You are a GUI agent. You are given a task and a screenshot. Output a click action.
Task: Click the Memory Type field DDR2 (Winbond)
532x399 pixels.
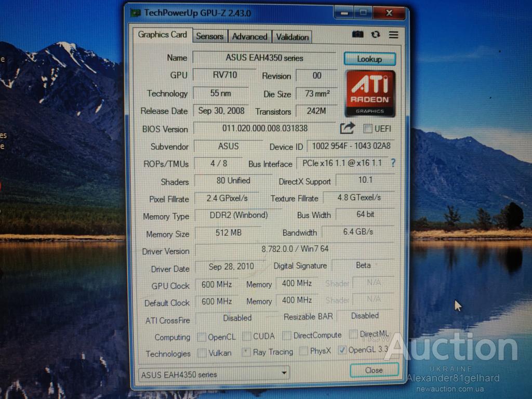pyautogui.click(x=238, y=215)
